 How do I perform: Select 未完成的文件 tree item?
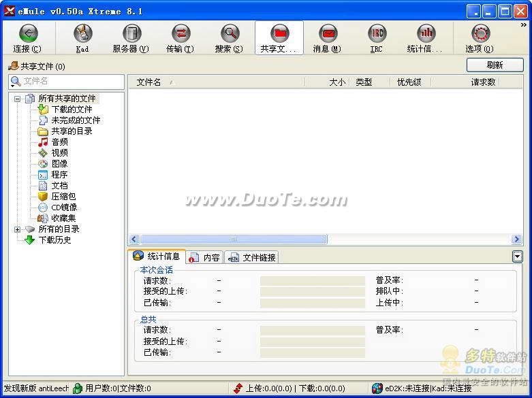(x=76, y=120)
